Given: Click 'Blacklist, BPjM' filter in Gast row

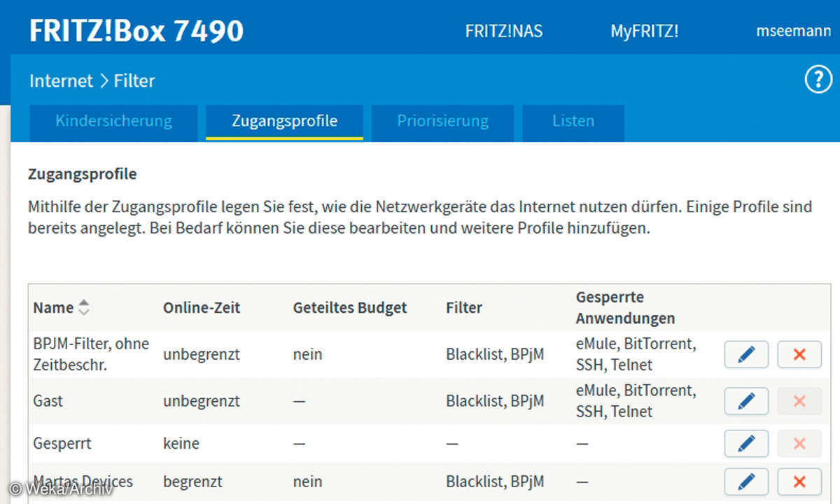Looking at the screenshot, I should (x=496, y=401).
